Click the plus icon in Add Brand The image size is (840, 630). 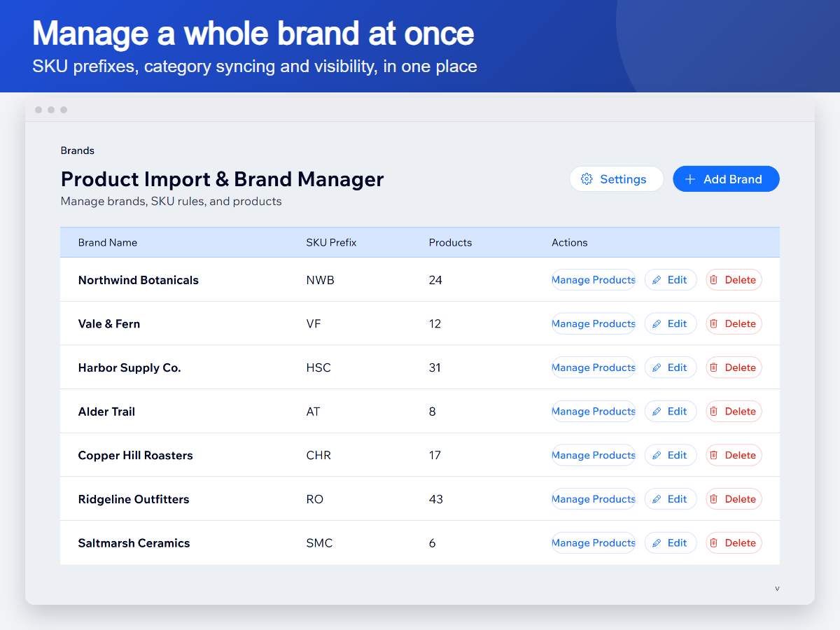[690, 179]
